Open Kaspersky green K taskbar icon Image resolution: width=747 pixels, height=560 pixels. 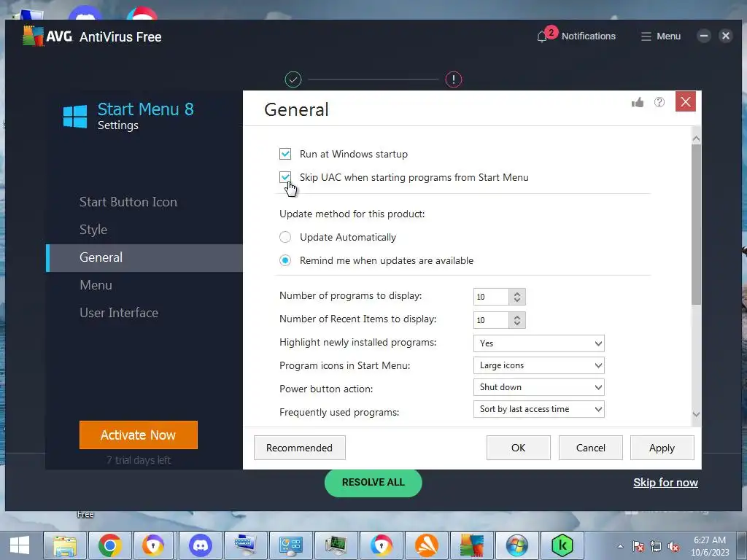tap(562, 545)
